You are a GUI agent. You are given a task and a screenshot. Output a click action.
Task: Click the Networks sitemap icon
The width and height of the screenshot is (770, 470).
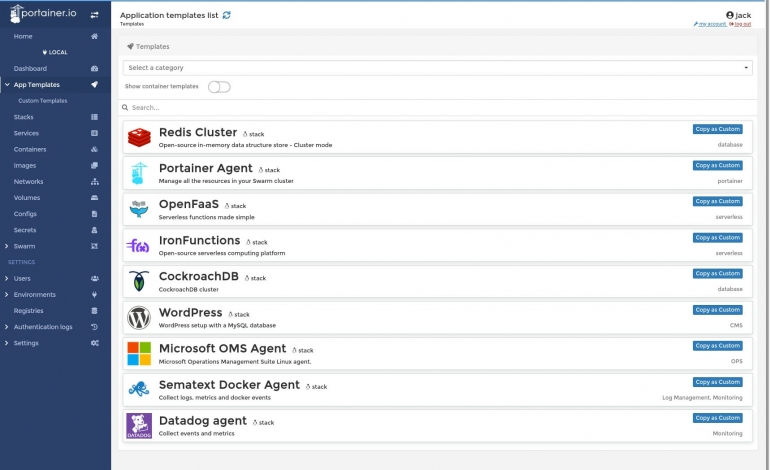(94, 182)
